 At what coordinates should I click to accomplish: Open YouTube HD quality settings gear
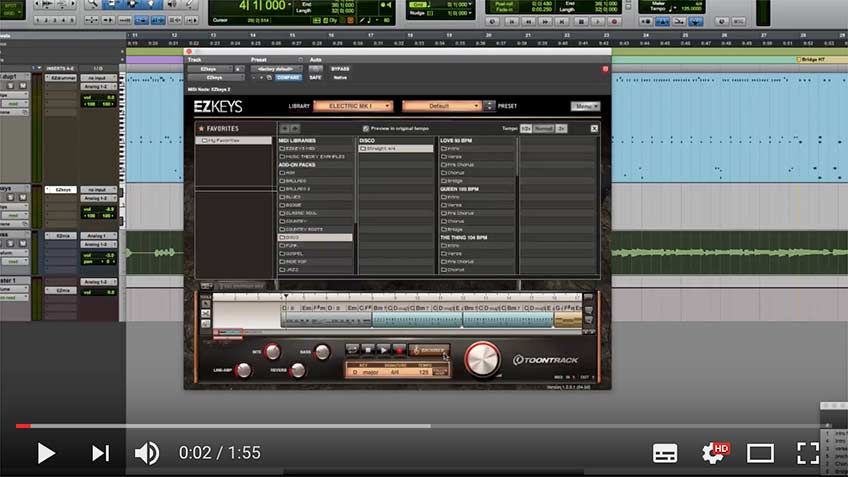point(714,453)
